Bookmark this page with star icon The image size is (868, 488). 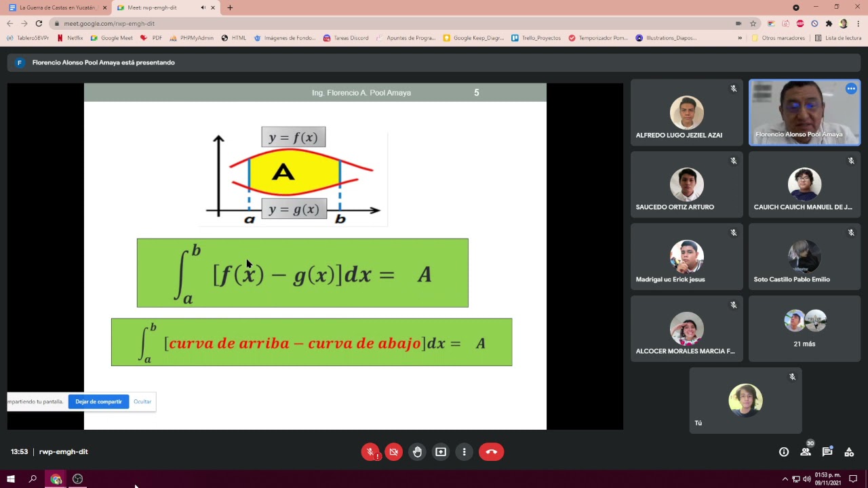753,23
